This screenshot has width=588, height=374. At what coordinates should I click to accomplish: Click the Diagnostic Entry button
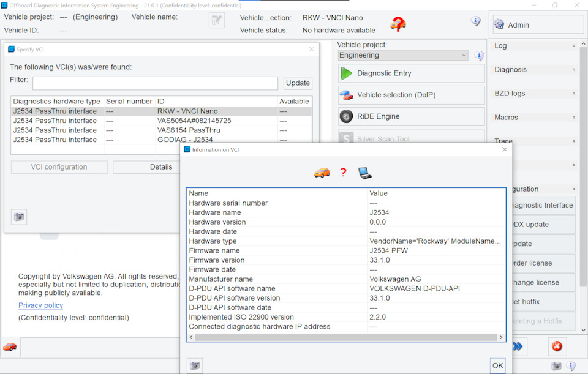click(412, 73)
